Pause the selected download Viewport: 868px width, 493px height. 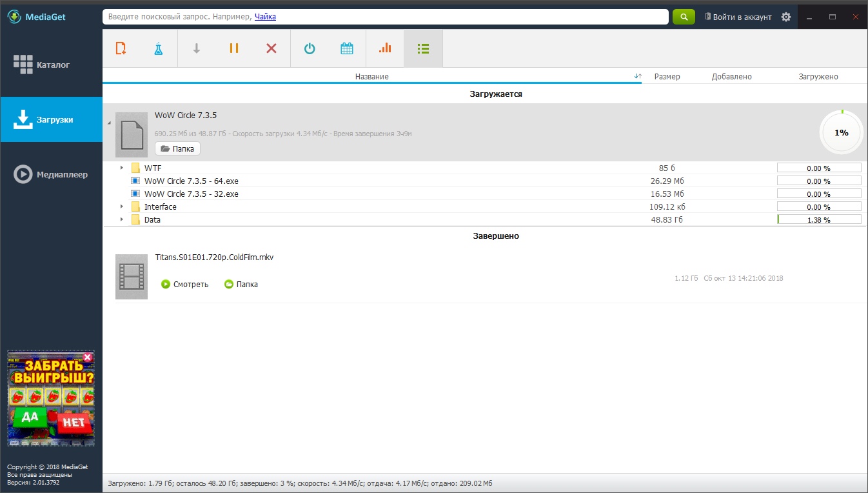point(234,48)
